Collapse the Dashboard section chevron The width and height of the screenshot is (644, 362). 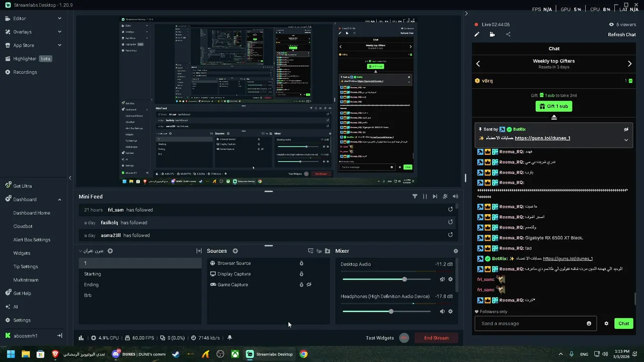coord(59,200)
